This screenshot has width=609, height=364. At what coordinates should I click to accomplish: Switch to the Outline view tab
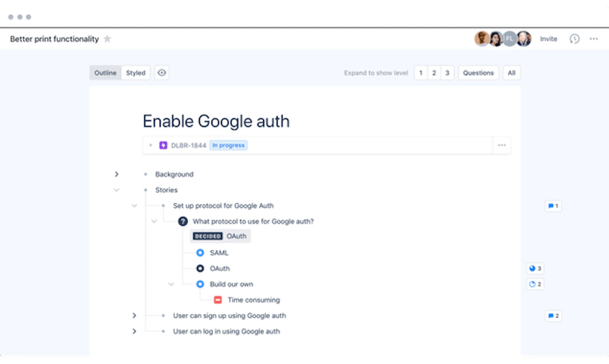click(105, 73)
